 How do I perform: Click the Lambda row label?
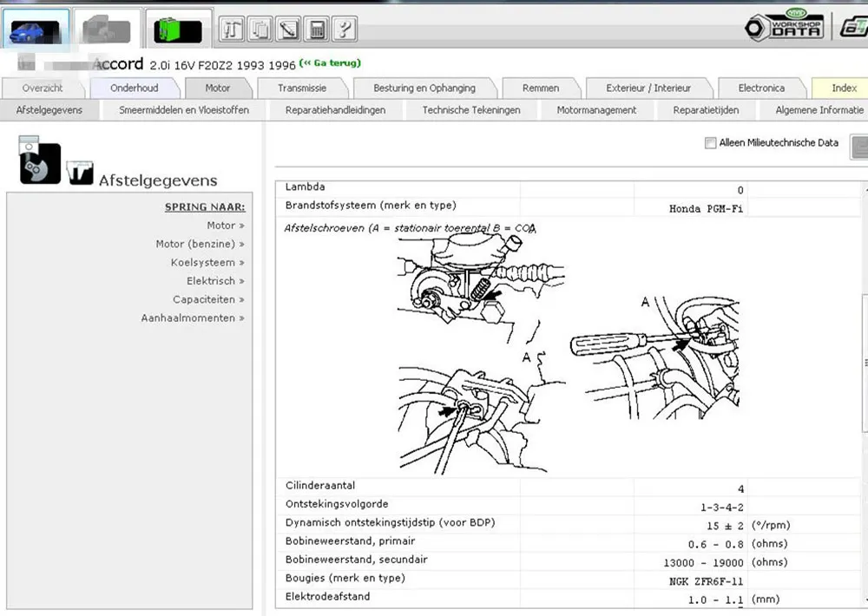[x=305, y=187]
